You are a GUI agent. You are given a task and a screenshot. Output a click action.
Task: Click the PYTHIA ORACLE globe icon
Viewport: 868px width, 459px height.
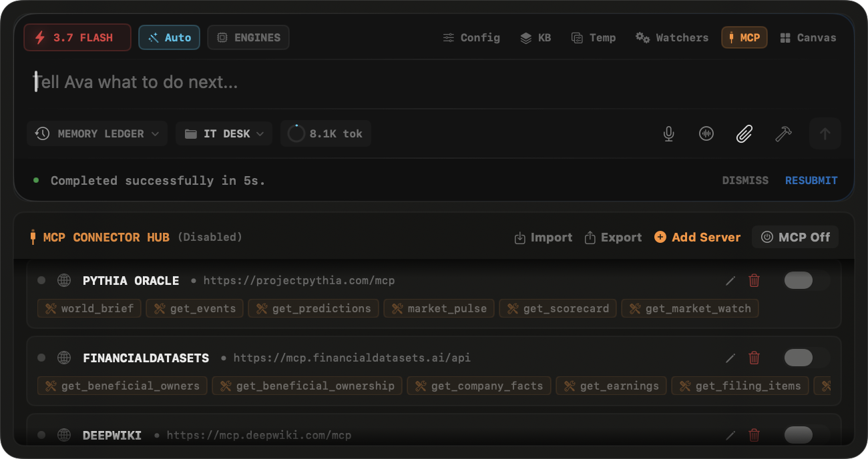tap(64, 280)
